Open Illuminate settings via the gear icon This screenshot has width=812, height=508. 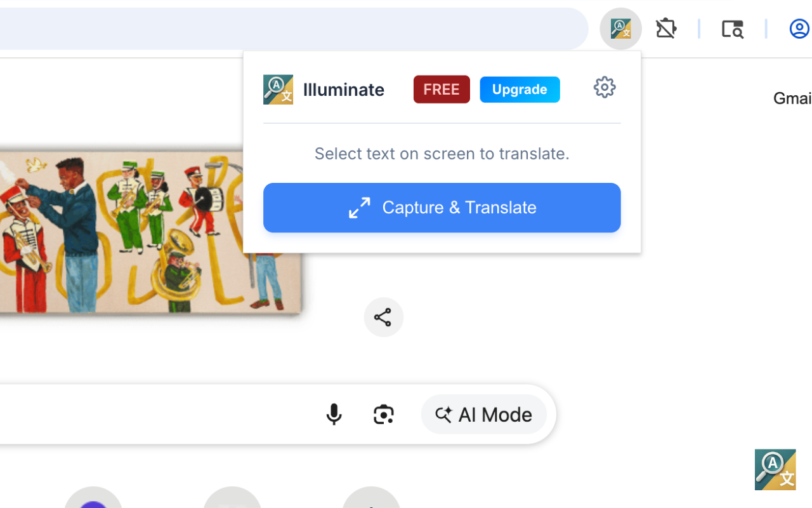[x=605, y=88]
